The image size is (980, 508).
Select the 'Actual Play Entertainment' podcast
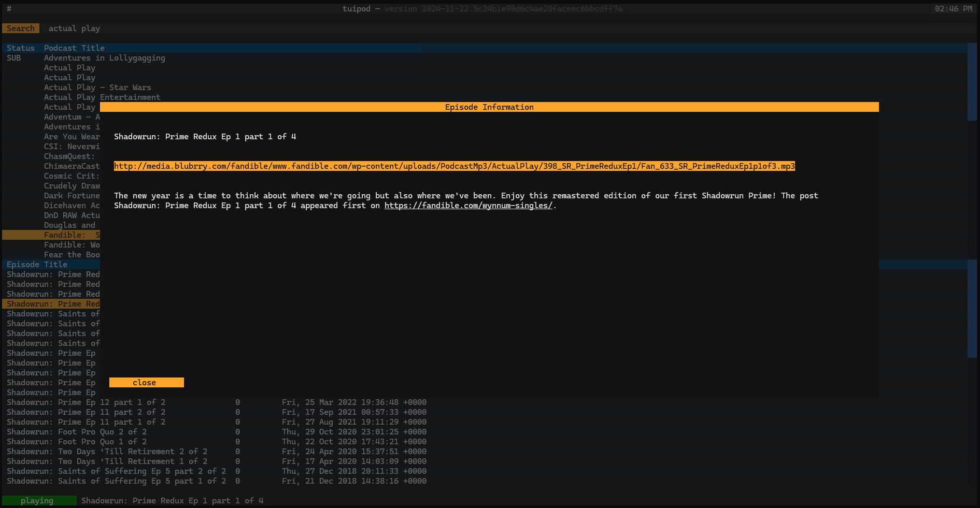(102, 97)
